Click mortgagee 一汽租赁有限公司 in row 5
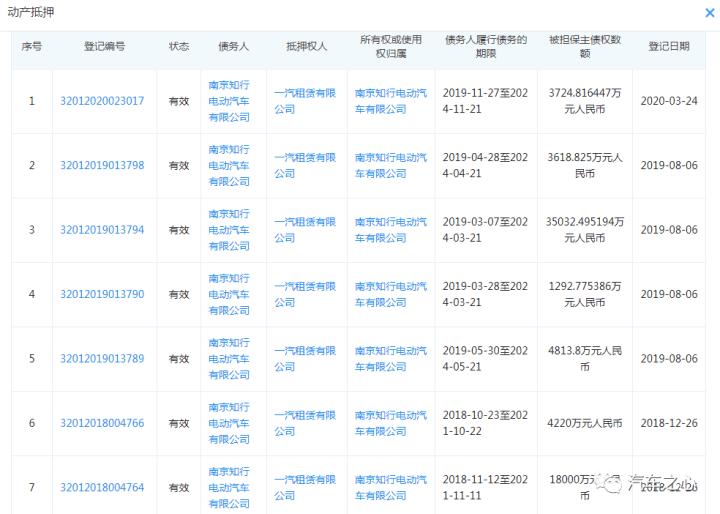 click(x=305, y=358)
